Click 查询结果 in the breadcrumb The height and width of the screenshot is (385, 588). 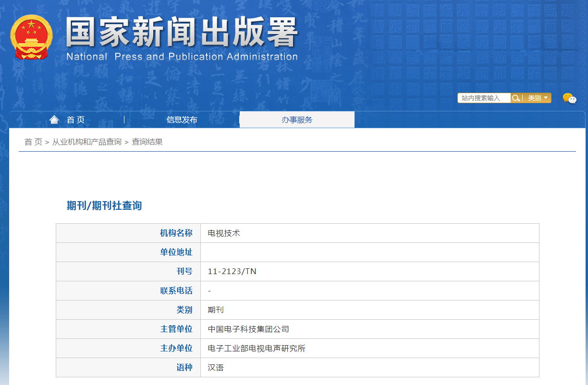tap(147, 142)
